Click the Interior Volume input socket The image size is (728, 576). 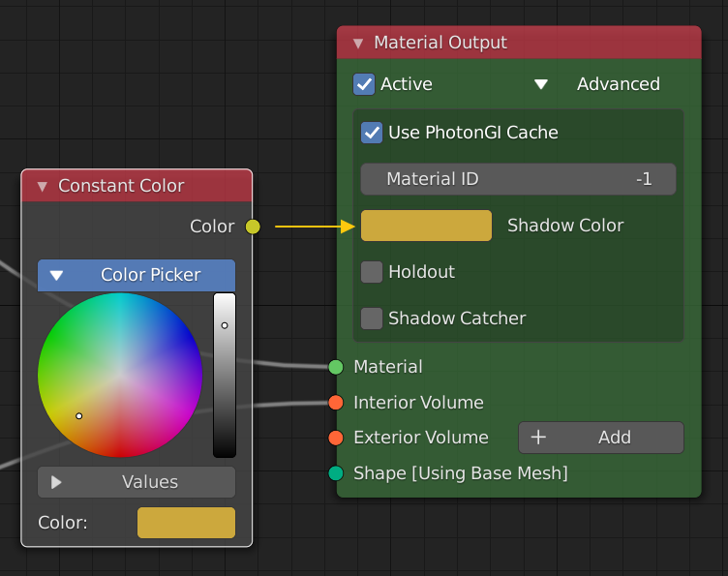336,402
